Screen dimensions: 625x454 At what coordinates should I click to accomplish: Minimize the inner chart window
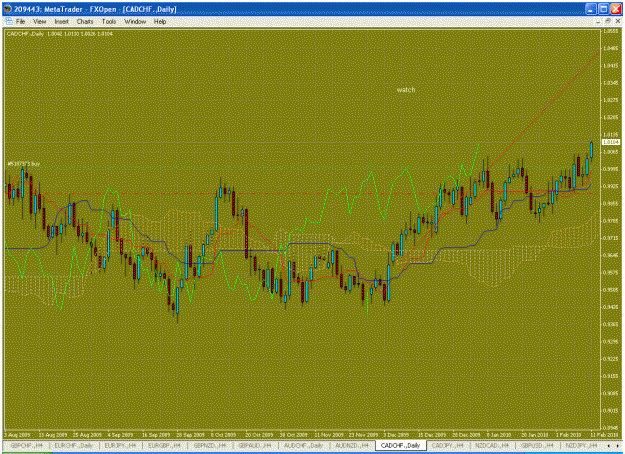[598, 21]
